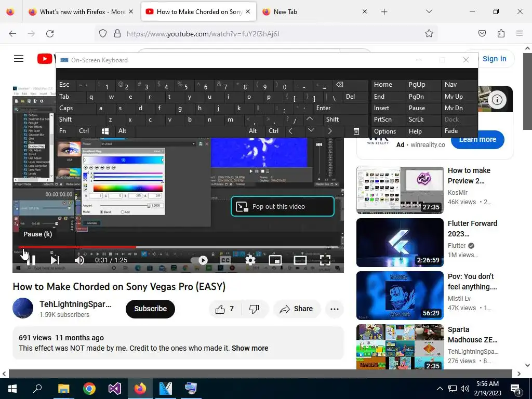This screenshot has height=399, width=532.
Task: Mute the video volume icon
Action: (x=79, y=260)
